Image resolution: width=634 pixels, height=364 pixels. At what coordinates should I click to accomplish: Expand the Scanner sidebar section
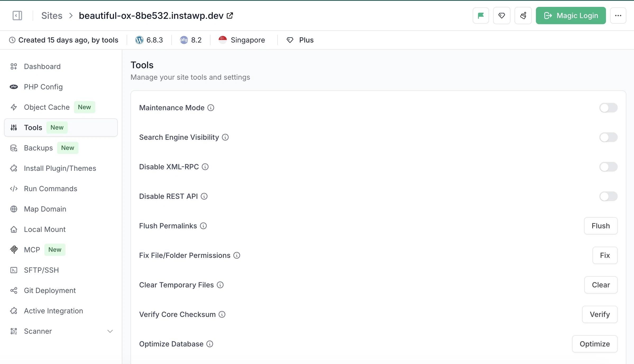point(61,331)
